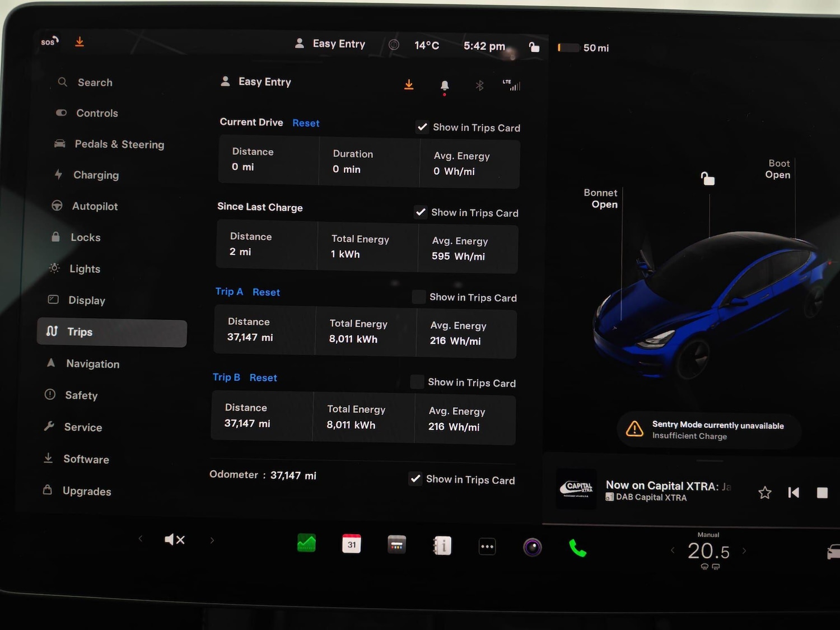
Task: Expand the next-media chevron near volume
Action: pyautogui.click(x=212, y=539)
